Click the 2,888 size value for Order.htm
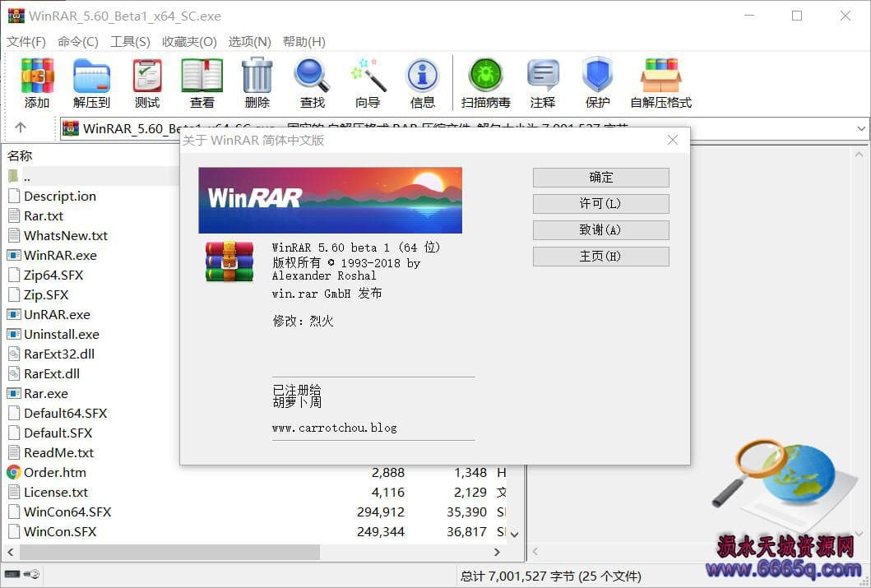The height and width of the screenshot is (588, 871). click(x=388, y=473)
